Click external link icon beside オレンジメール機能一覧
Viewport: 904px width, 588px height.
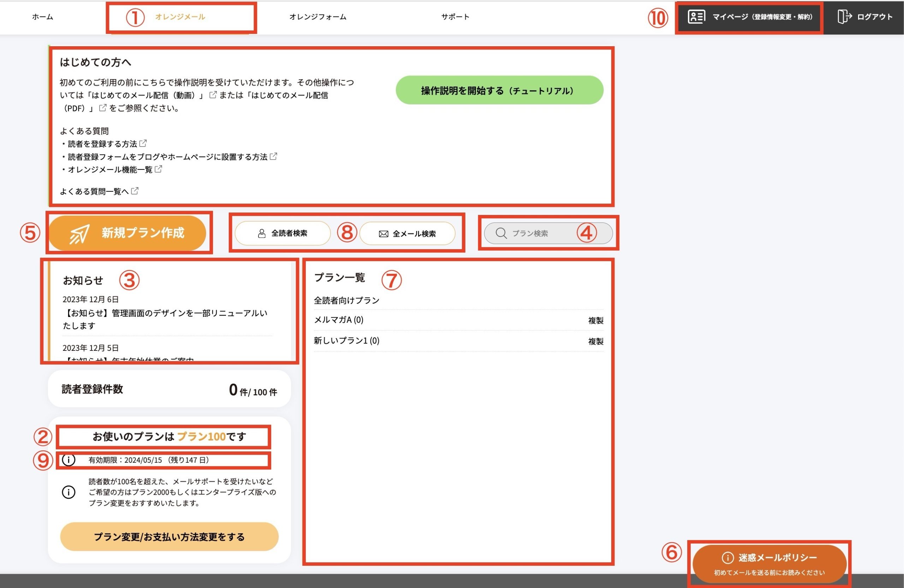pyautogui.click(x=159, y=169)
